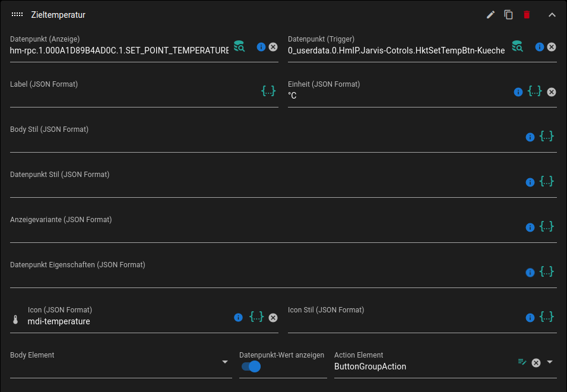Expand the Action Element dropdown arrow
Image resolution: width=567 pixels, height=392 pixels.
tap(550, 362)
